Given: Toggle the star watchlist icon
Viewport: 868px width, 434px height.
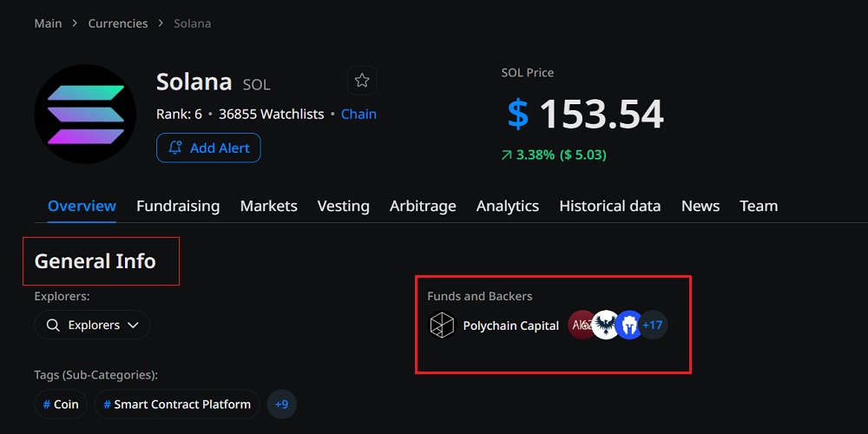Looking at the screenshot, I should 362,81.
